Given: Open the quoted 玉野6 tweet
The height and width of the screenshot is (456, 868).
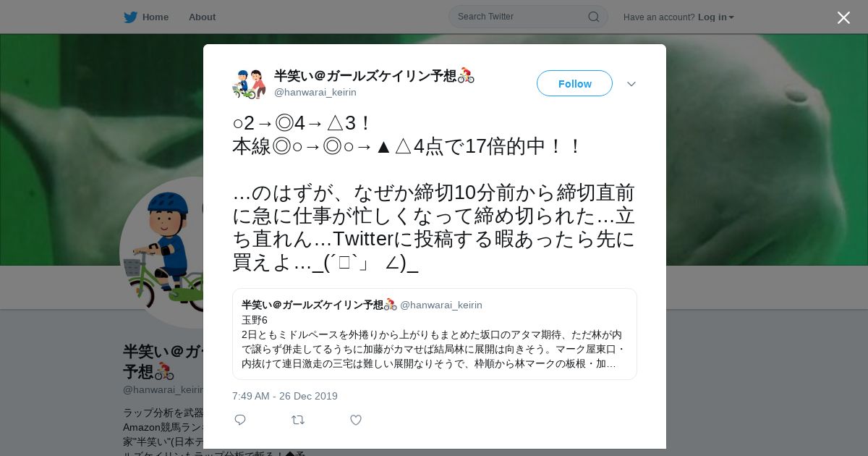Looking at the screenshot, I should click(435, 334).
